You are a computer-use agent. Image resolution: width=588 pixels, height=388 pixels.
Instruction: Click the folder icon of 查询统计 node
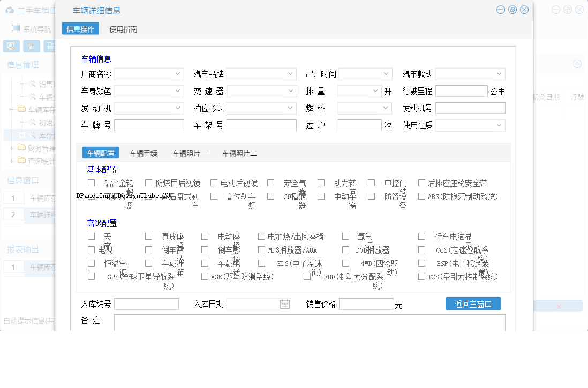[21, 160]
